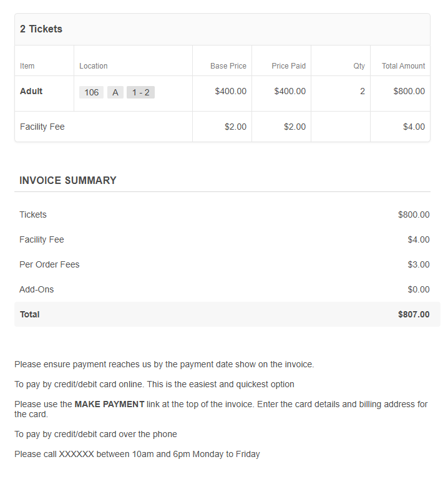Select the row A location badge

[115, 92]
